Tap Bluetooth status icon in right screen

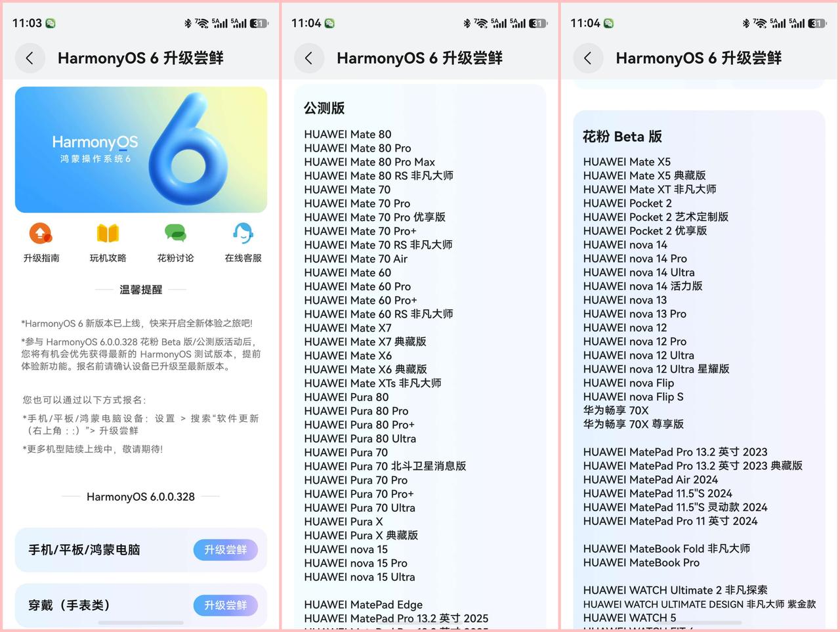coord(745,23)
